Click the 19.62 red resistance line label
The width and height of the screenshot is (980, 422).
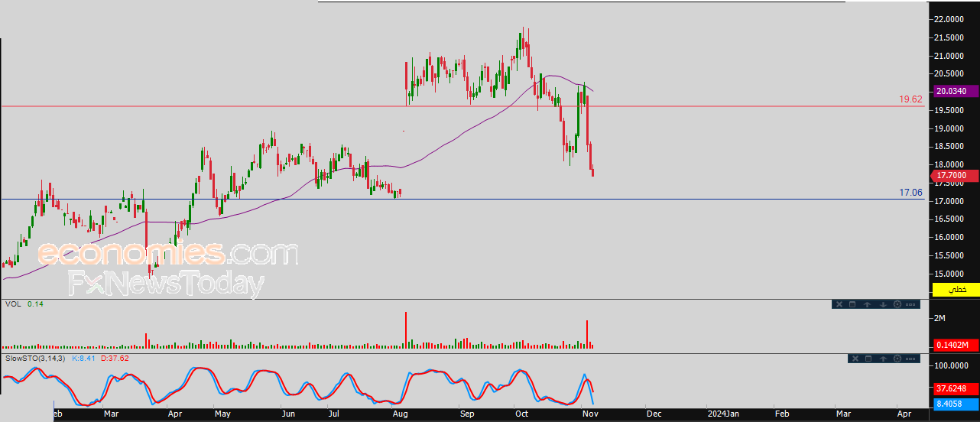click(911, 99)
